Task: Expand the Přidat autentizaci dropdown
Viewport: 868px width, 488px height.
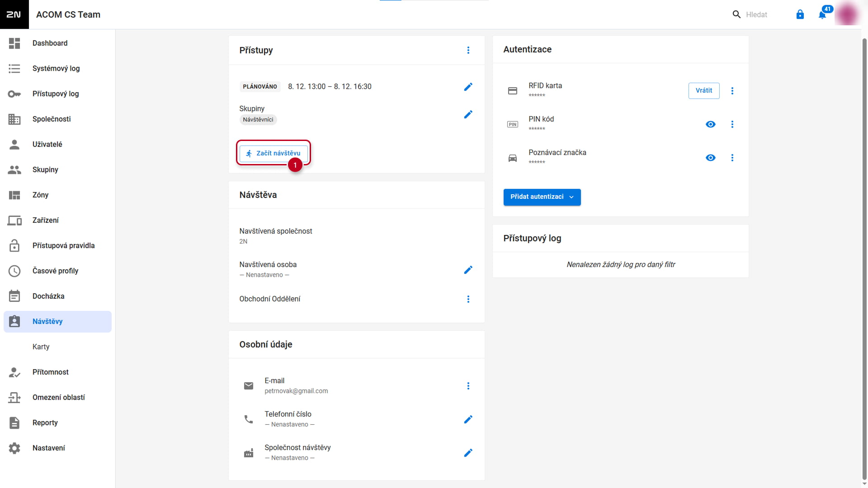Action: pos(542,197)
